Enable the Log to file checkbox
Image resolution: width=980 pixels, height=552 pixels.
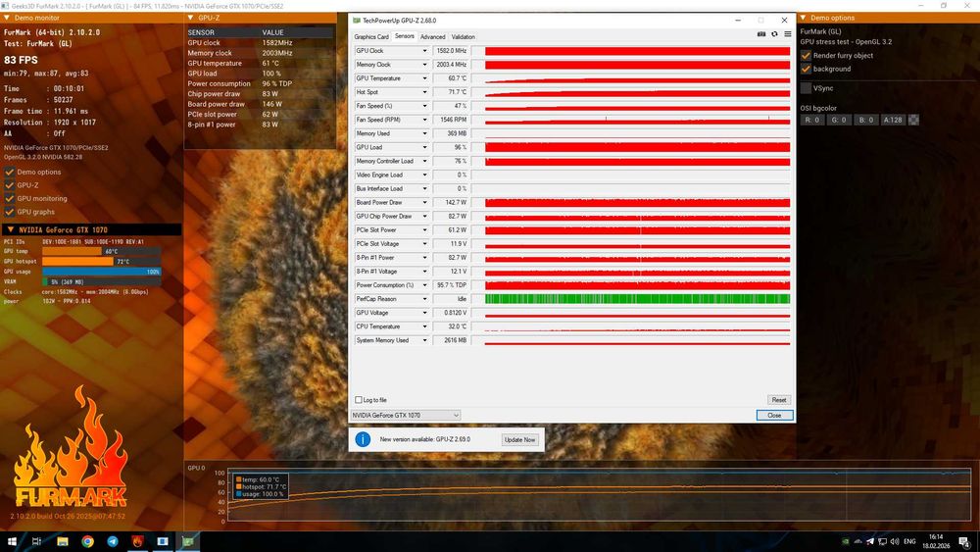pyautogui.click(x=358, y=399)
